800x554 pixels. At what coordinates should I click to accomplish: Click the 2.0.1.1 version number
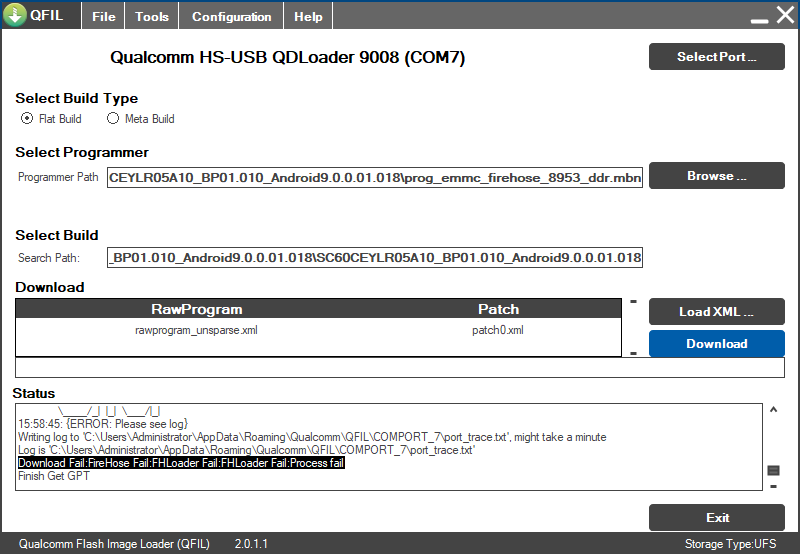[251, 544]
